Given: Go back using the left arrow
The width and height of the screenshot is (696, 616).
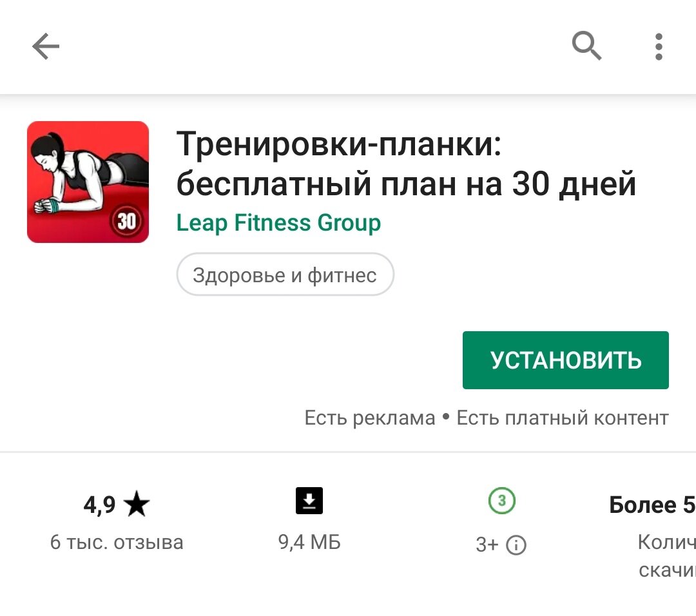Looking at the screenshot, I should (46, 46).
